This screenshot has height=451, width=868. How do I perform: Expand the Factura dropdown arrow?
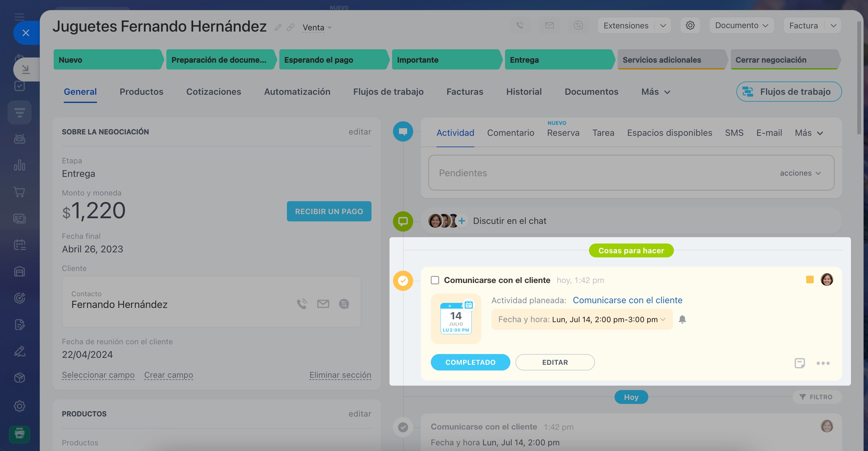tap(833, 26)
